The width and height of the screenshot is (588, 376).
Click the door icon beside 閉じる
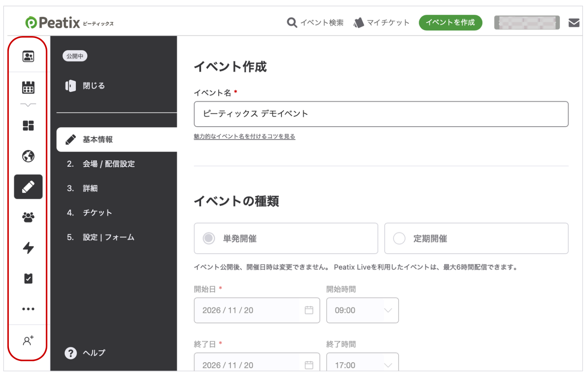[x=70, y=86]
